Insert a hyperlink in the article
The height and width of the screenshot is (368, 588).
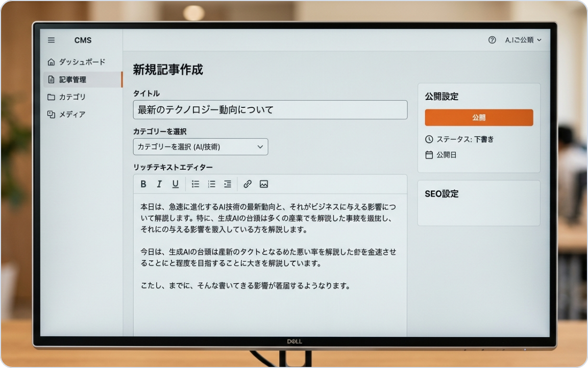pyautogui.click(x=248, y=184)
